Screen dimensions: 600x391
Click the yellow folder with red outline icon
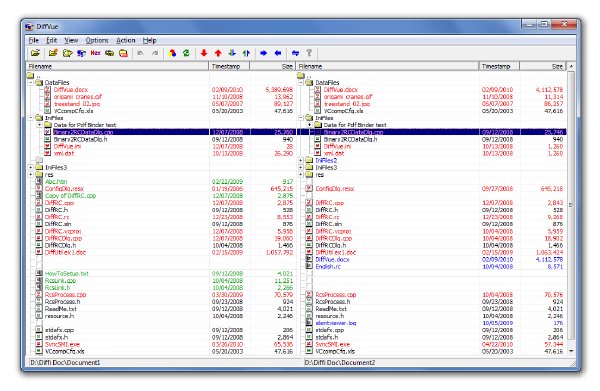pyautogui.click(x=123, y=53)
